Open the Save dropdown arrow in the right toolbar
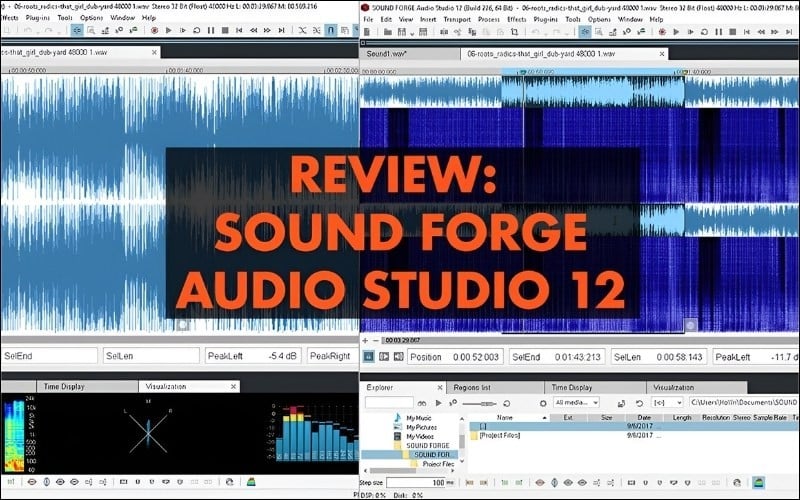800x500 pixels. coord(411,32)
